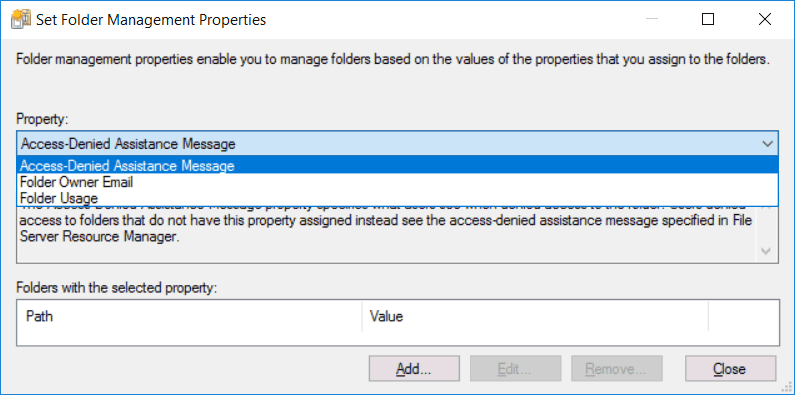The image size is (795, 395).
Task: Collapse the Property dropdown using its arrow
Action: coord(767,144)
